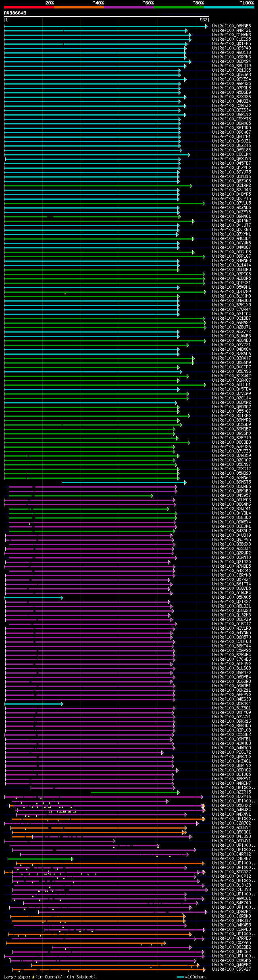Select the UniRef100_B9MST5 label
The height and width of the screenshot is (980, 258).
click(231, 482)
